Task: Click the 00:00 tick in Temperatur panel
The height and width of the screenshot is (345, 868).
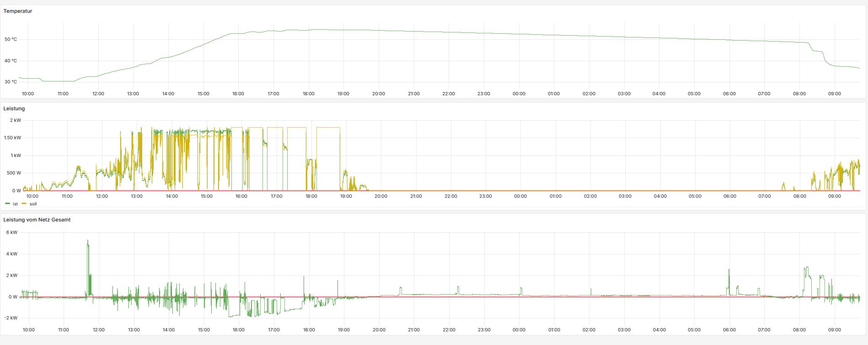Action: coord(519,94)
